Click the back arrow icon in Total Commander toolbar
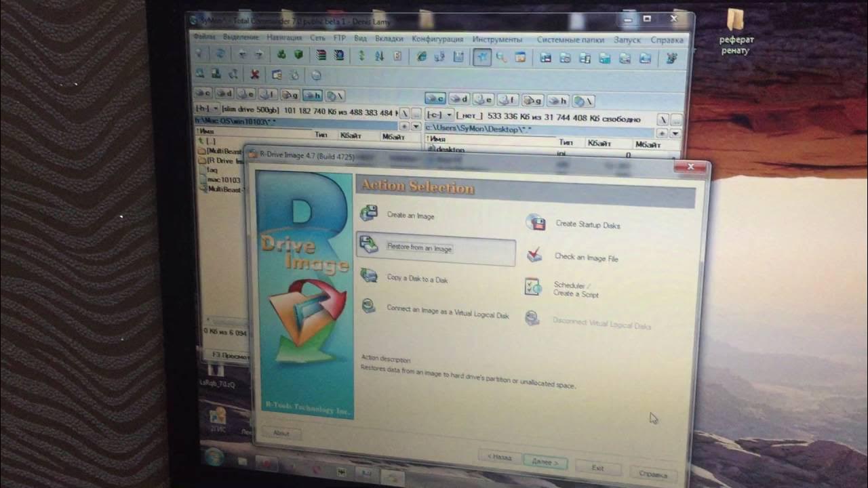The height and width of the screenshot is (488, 868). 242,54
